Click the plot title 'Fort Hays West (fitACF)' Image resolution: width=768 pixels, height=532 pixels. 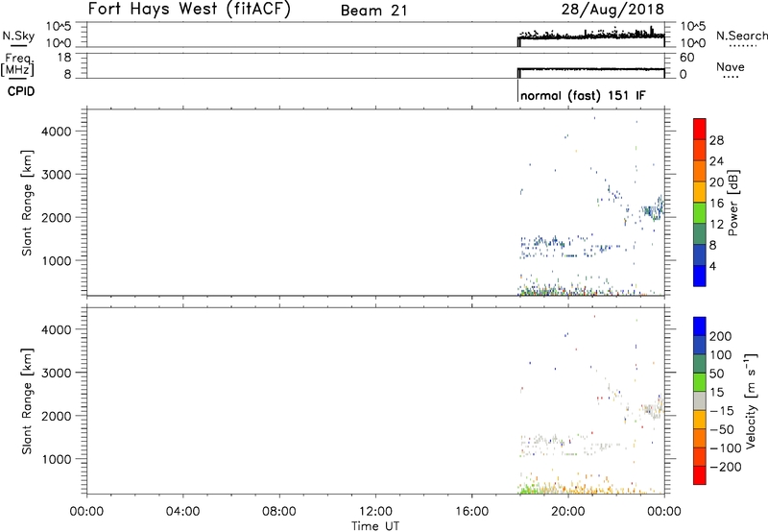[189, 10]
